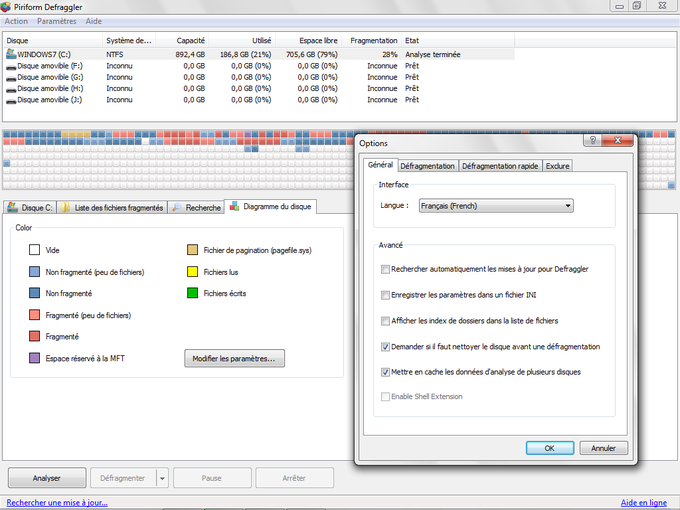Click Modifier les paramètres button
The image size is (680, 510).
tap(234, 359)
